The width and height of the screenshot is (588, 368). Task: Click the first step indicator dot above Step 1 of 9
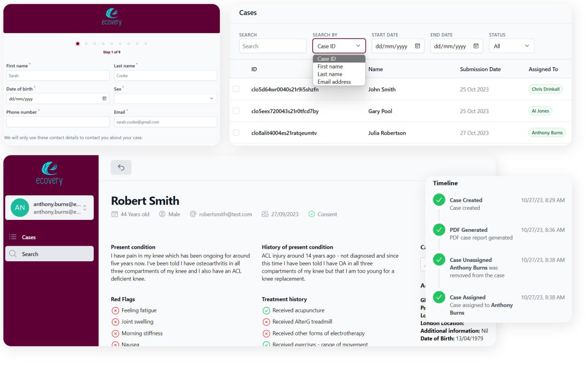tap(77, 43)
